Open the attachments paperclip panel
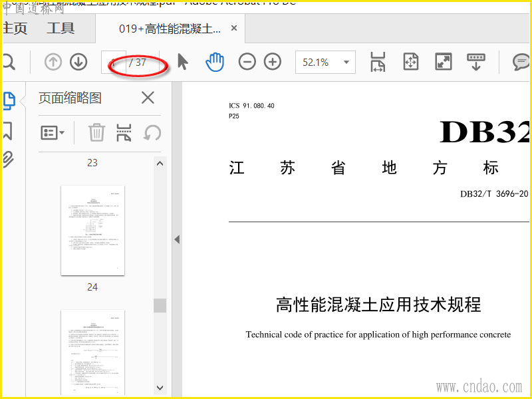Image resolution: width=532 pixels, height=399 pixels. tap(8, 160)
